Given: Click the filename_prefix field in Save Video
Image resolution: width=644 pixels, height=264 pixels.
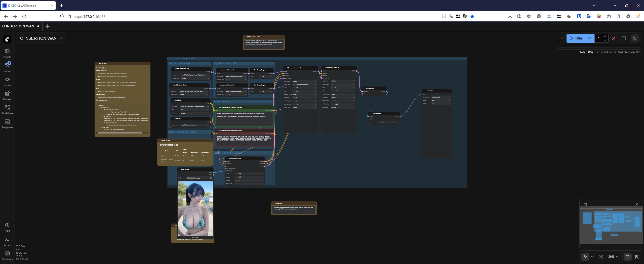Looking at the screenshot, I should (441, 97).
